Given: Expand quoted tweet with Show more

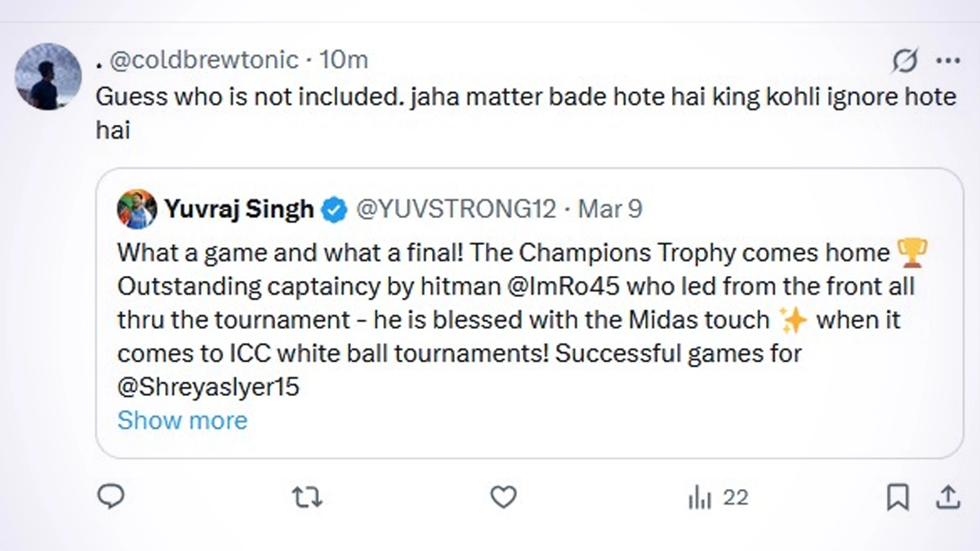Looking at the screenshot, I should point(182,420).
